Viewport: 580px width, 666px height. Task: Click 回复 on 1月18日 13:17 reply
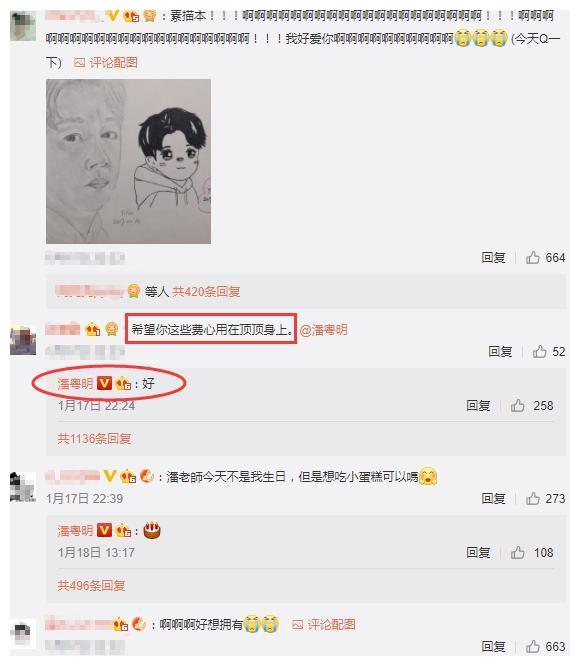click(x=478, y=553)
